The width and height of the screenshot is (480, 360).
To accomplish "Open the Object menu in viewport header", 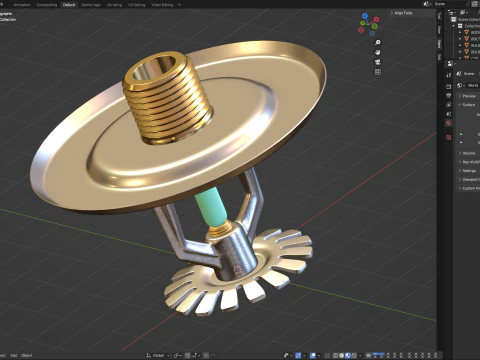I will pos(27,355).
